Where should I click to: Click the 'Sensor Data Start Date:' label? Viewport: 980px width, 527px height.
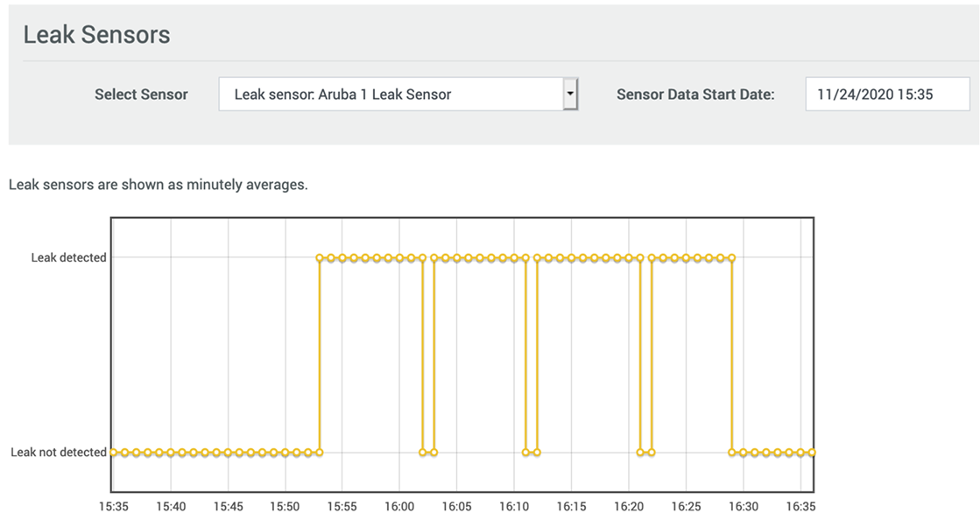pos(695,95)
